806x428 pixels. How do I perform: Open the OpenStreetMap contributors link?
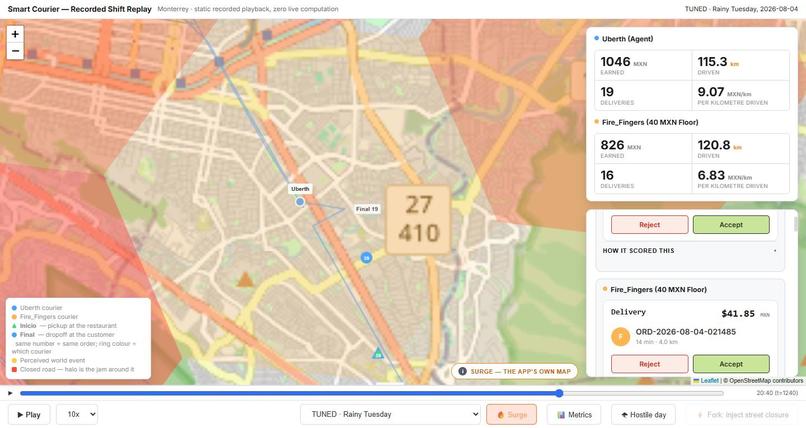[x=765, y=381]
